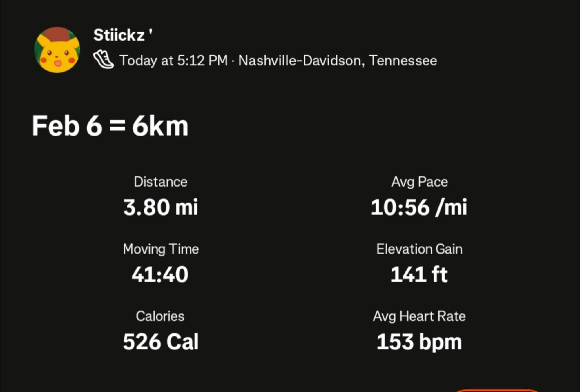Click the Tennessee state text

pyautogui.click(x=403, y=61)
